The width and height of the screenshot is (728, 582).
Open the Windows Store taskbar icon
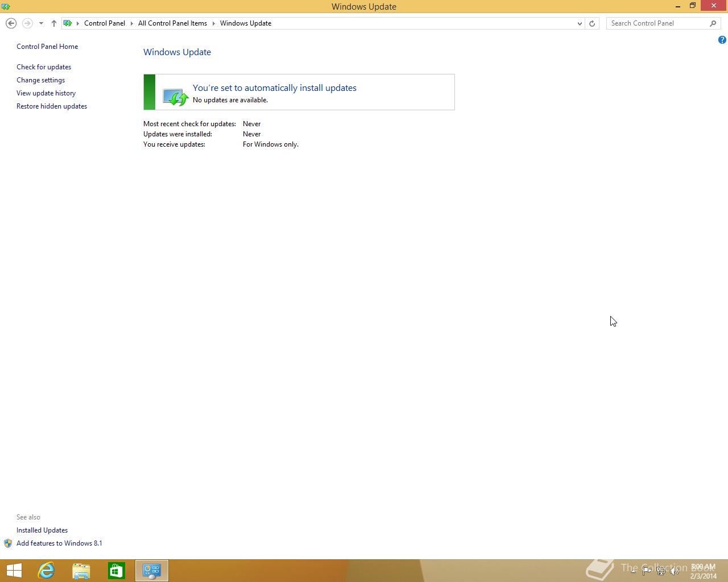coord(117,570)
